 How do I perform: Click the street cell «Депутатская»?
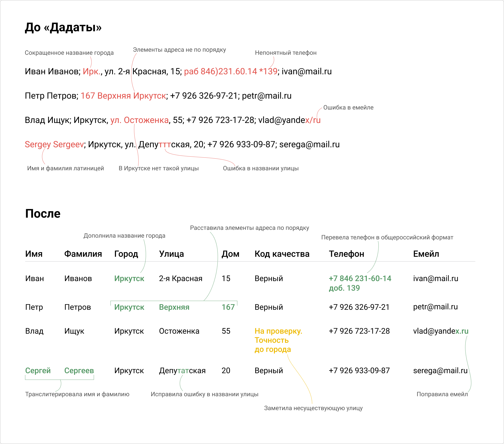point(182,370)
